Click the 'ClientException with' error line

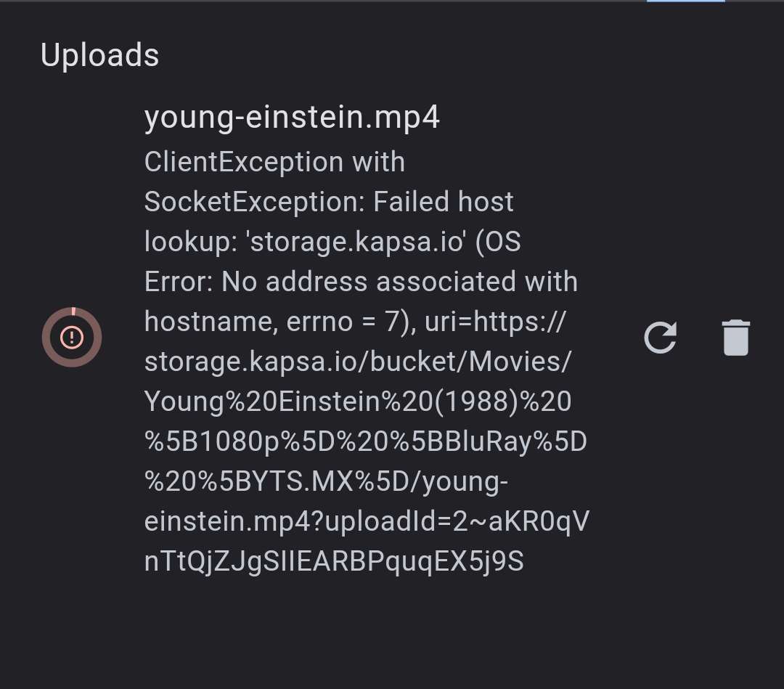(x=274, y=162)
